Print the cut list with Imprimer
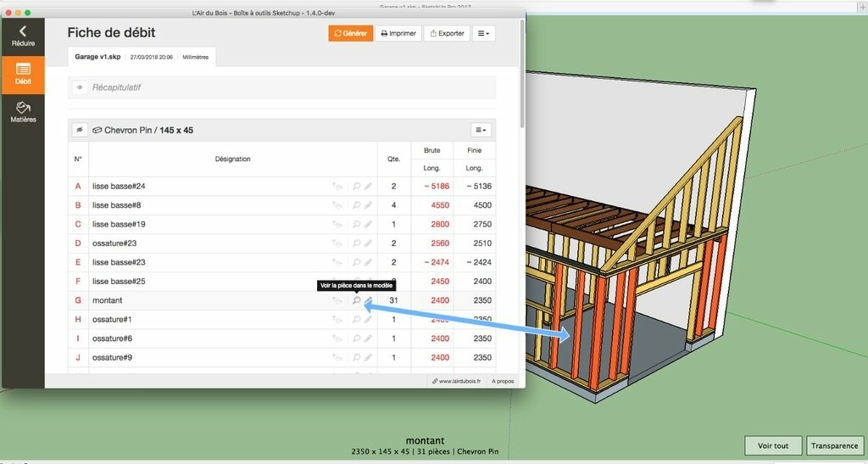This screenshot has width=868, height=464. point(398,33)
